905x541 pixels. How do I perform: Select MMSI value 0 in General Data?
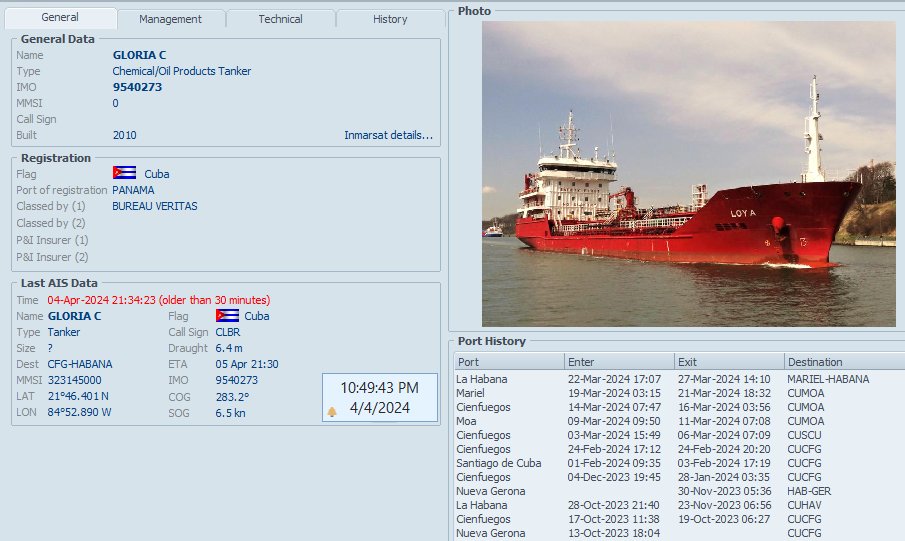coord(115,103)
